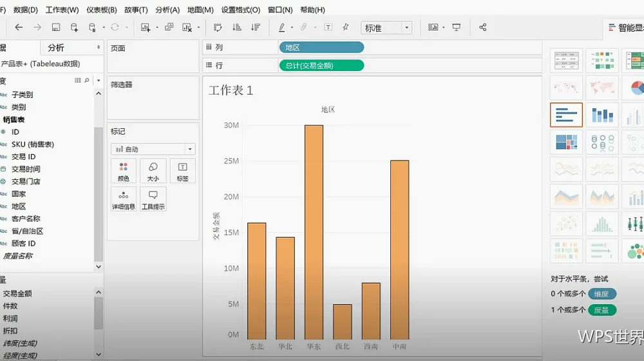Click the clear sheet icon
The image size is (644, 361).
pyautogui.click(x=187, y=27)
